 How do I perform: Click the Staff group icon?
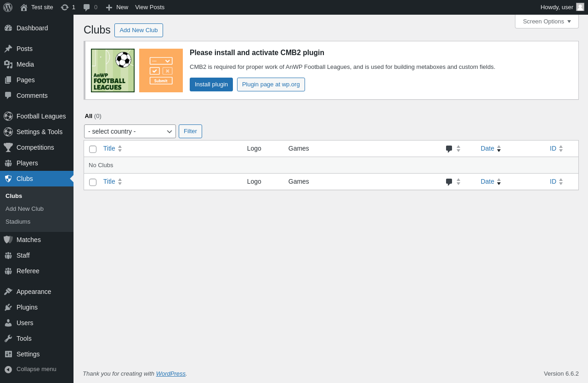[8, 255]
